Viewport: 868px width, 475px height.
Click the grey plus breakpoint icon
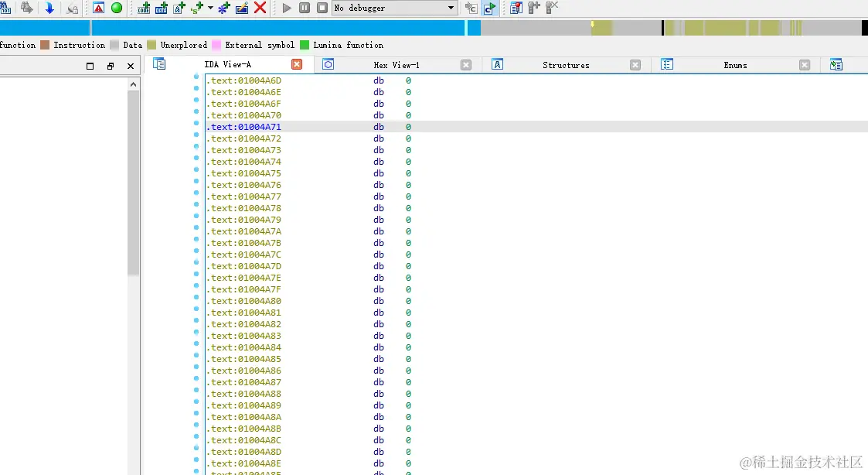click(533, 8)
